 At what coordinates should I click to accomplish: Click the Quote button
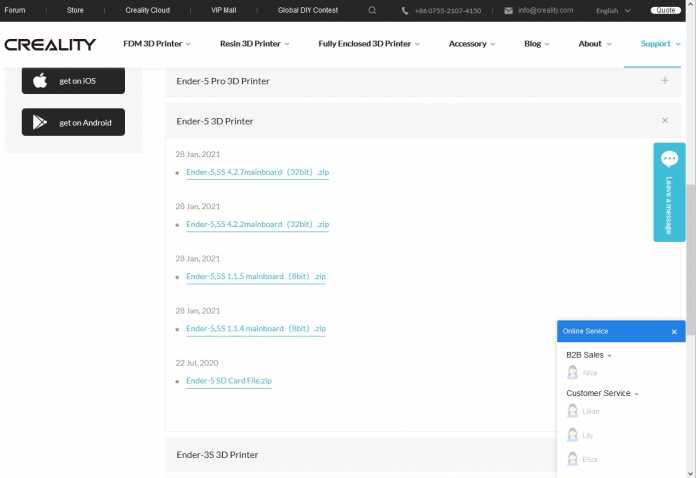point(665,10)
